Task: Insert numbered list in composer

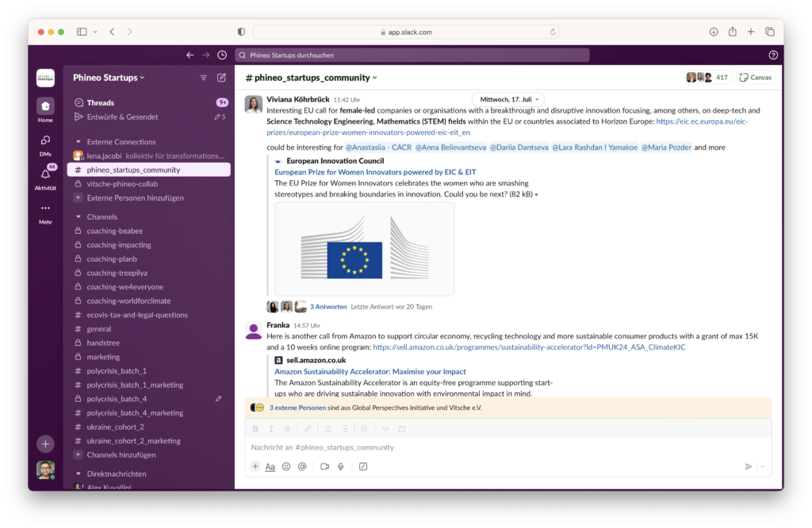Action: (327, 429)
